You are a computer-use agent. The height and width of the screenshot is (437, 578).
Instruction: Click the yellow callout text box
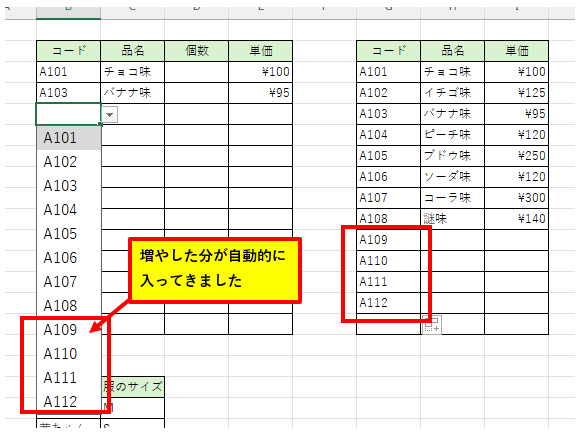click(215, 270)
